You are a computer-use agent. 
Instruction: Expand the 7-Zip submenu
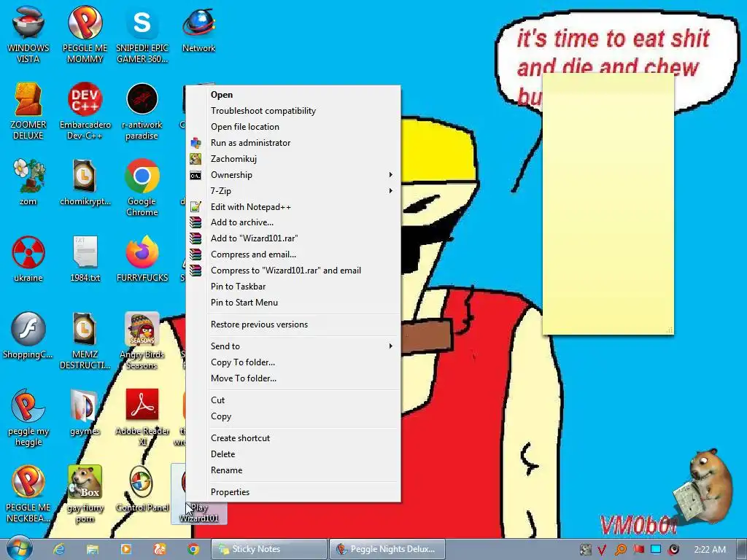[x=293, y=191]
